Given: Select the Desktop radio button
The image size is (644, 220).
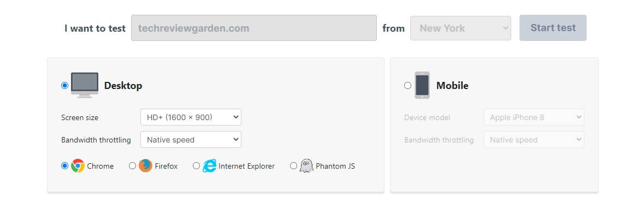Looking at the screenshot, I should pyautogui.click(x=64, y=85).
